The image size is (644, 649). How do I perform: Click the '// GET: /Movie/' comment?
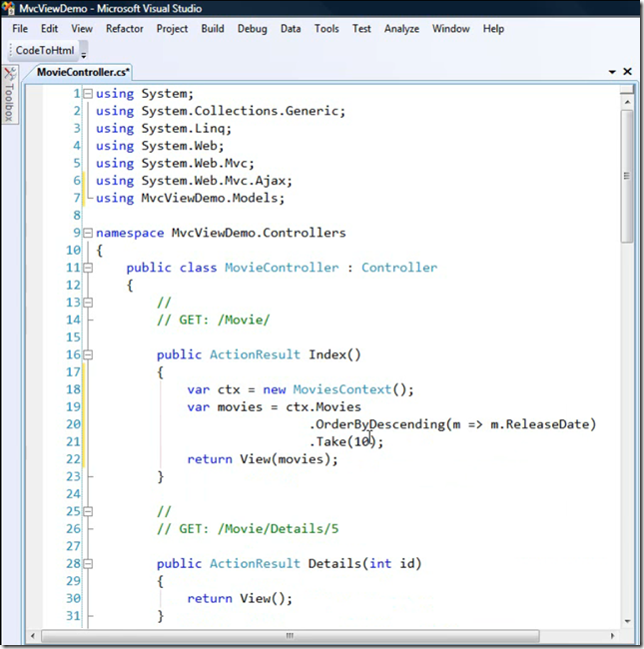(213, 320)
